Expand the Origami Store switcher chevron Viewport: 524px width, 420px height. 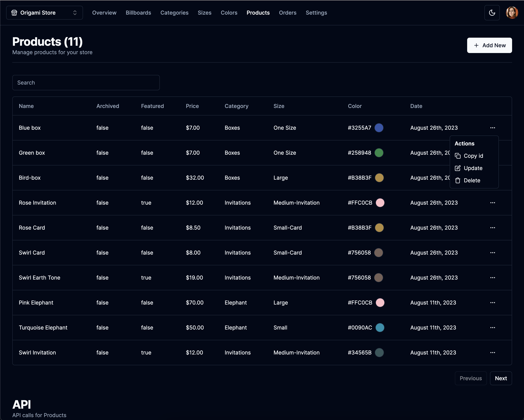click(x=75, y=13)
